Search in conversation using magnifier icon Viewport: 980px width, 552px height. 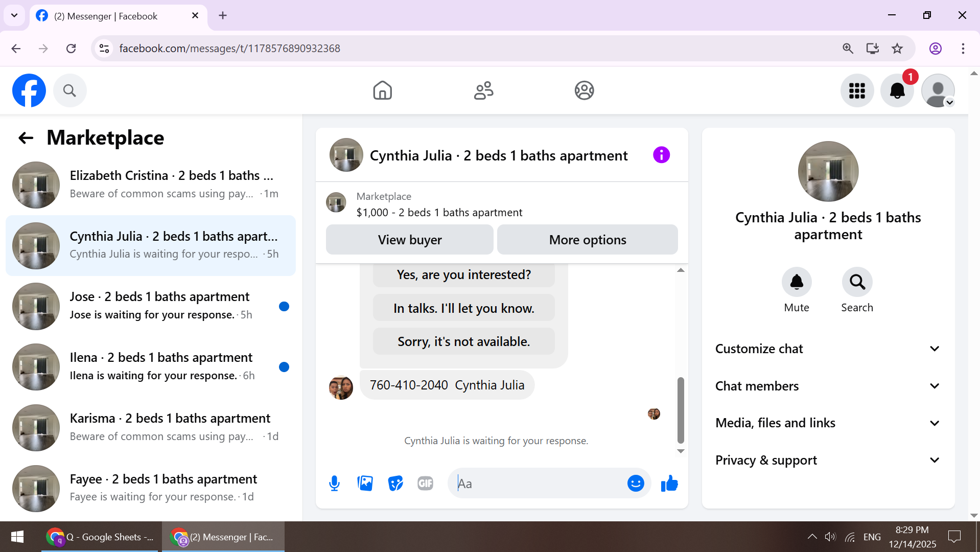click(857, 282)
